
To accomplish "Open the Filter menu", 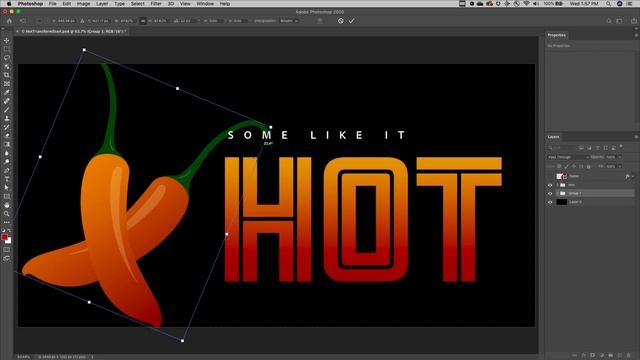I will 156,4.
